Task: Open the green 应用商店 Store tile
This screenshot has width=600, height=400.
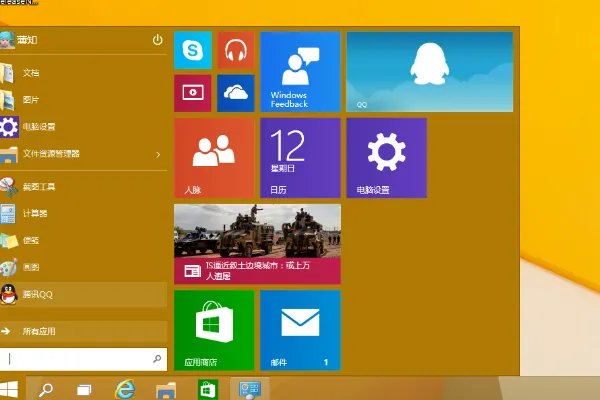Action: click(214, 330)
